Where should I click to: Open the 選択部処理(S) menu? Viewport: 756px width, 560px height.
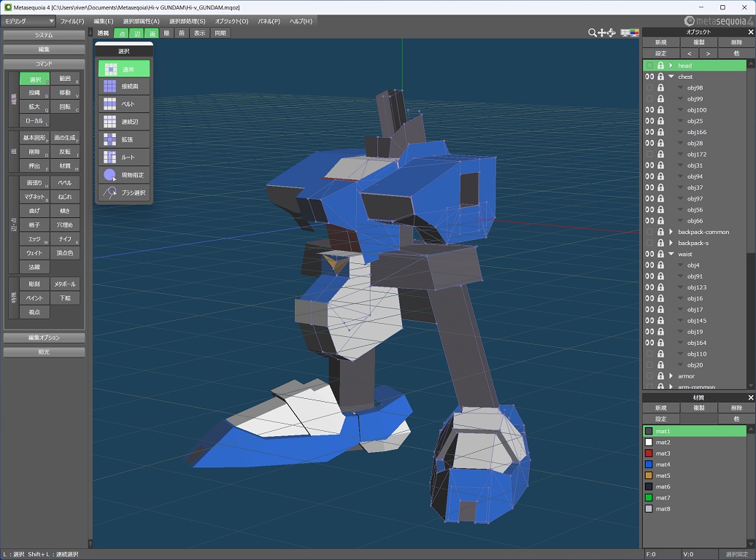pos(187,21)
